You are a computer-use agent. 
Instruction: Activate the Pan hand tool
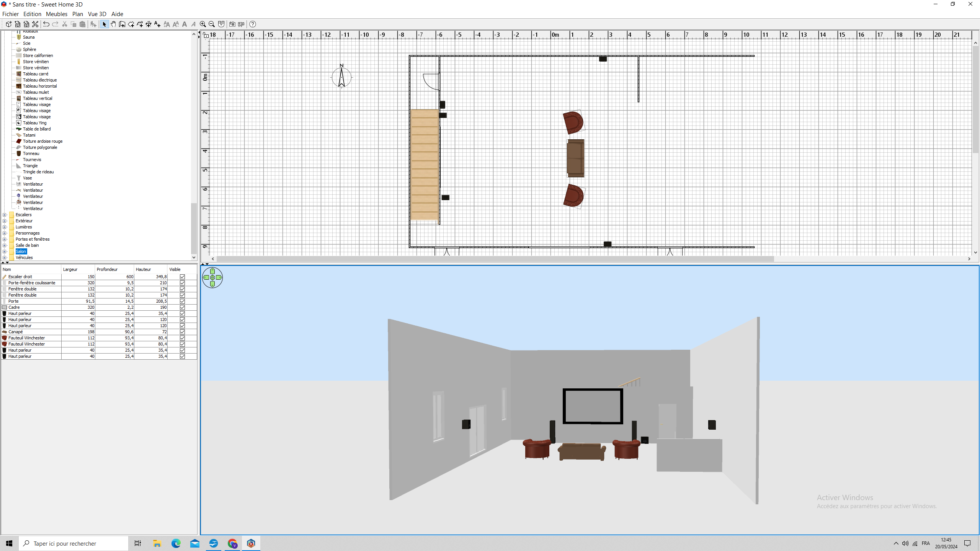(x=113, y=24)
